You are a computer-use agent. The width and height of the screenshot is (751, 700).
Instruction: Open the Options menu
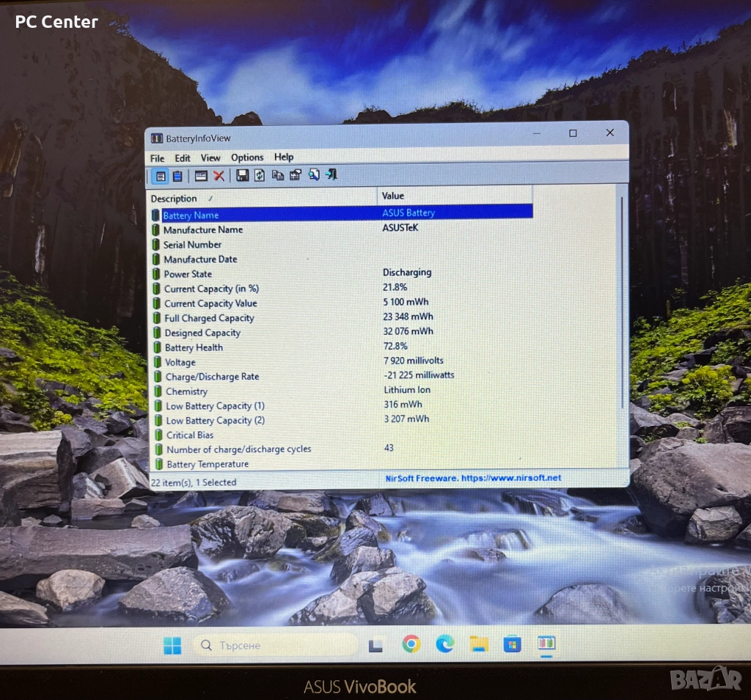[x=247, y=158]
